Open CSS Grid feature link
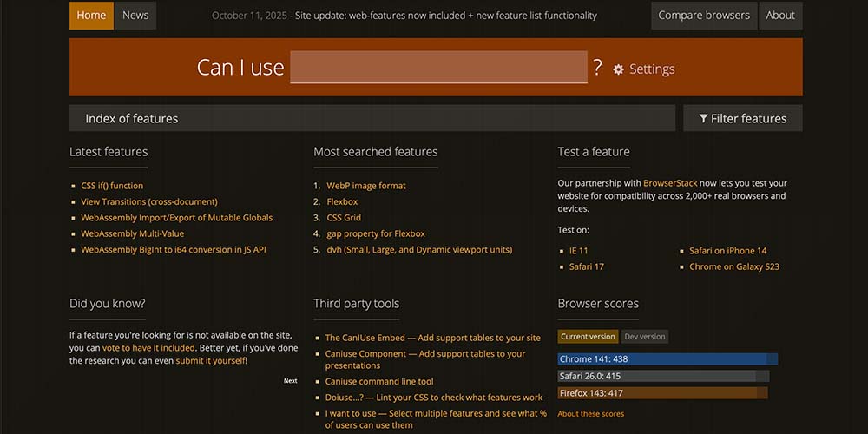The height and width of the screenshot is (434, 868). [344, 218]
